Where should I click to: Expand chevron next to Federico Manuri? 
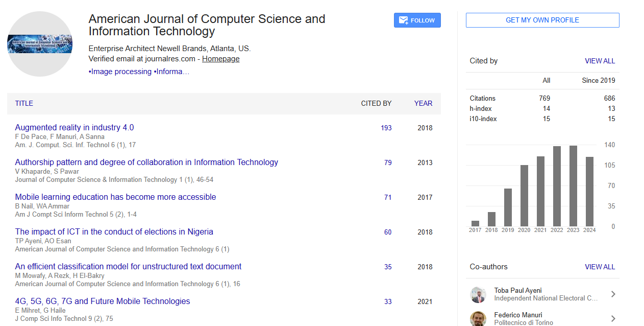pyautogui.click(x=613, y=318)
